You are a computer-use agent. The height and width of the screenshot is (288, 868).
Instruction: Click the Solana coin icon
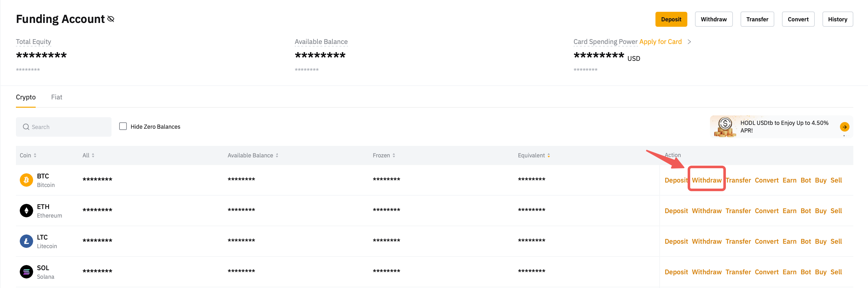[26, 272]
